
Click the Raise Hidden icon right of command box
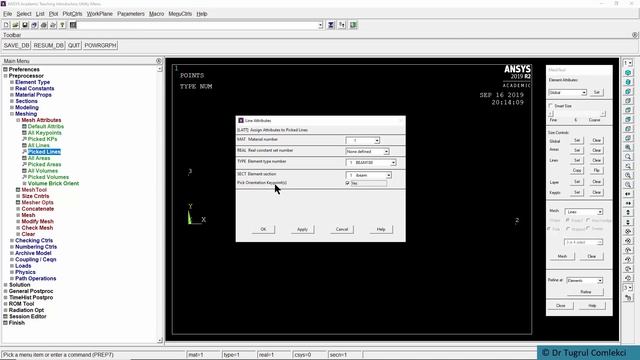tap(331, 25)
